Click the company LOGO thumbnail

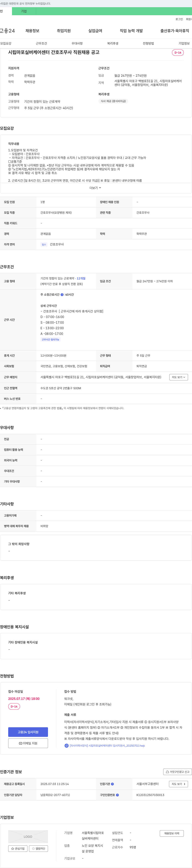coord(28,837)
